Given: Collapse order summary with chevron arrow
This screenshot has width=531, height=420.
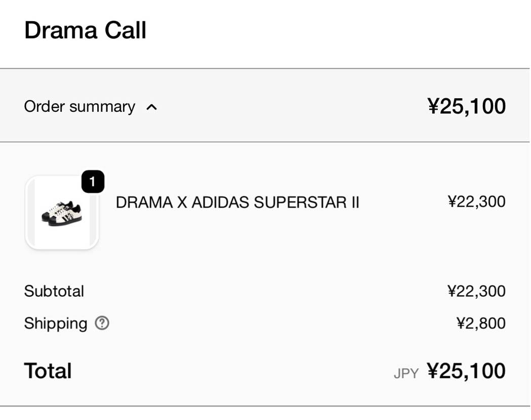Looking at the screenshot, I should click(151, 107).
